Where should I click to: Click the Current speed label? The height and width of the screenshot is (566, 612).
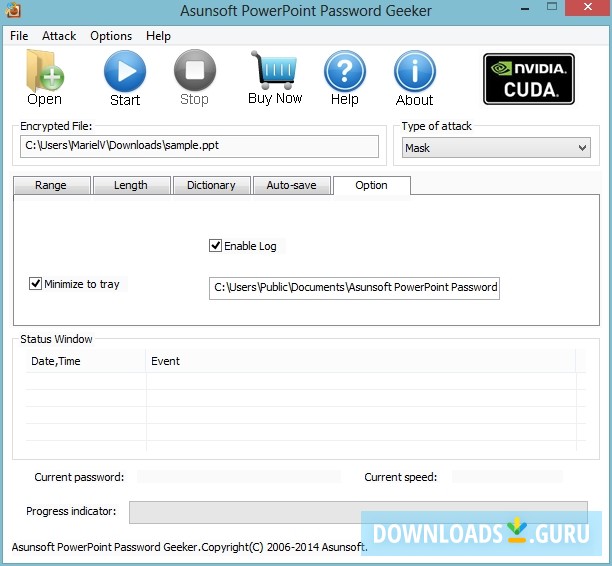coord(400,477)
